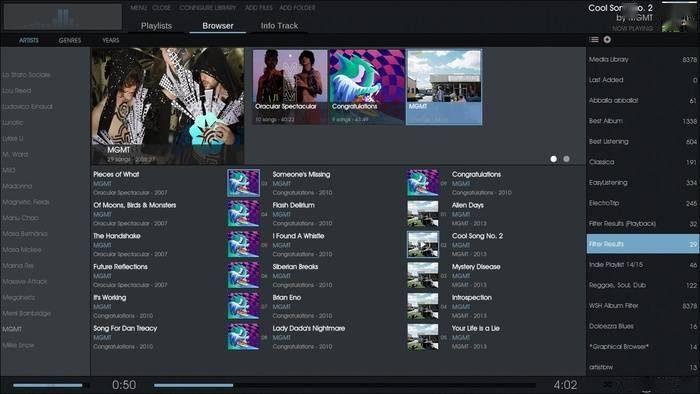Open the WSH Album Filter playlist
The image size is (700, 394).
point(643,306)
